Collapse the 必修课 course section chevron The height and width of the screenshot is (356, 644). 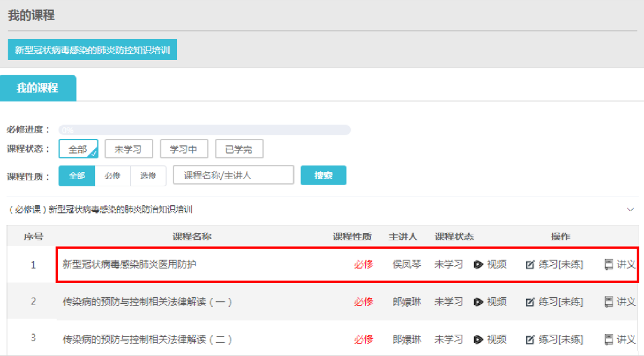click(630, 209)
